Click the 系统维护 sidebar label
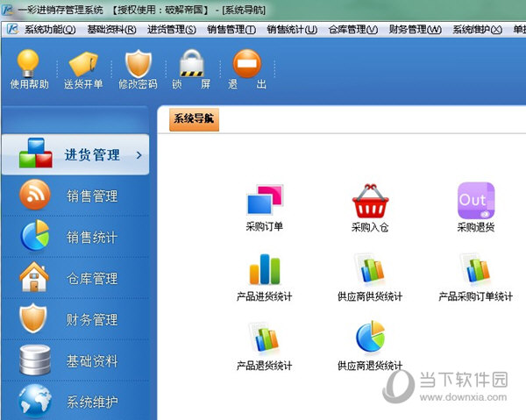Screen dimensions: 526x420 click(x=92, y=402)
